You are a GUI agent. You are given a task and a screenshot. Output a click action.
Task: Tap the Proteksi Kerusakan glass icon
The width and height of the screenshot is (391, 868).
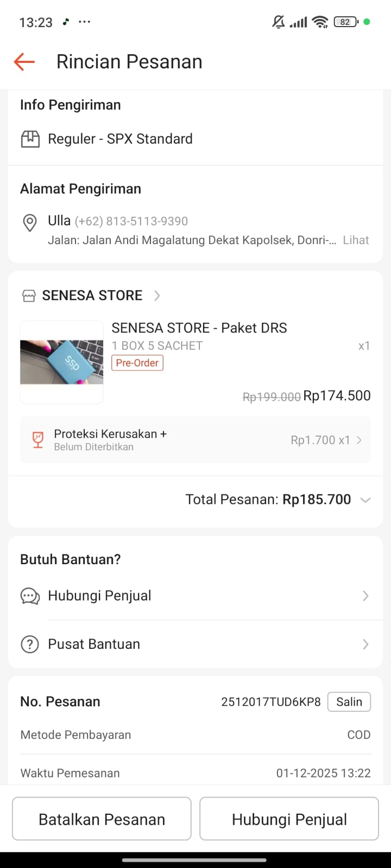[x=38, y=439]
